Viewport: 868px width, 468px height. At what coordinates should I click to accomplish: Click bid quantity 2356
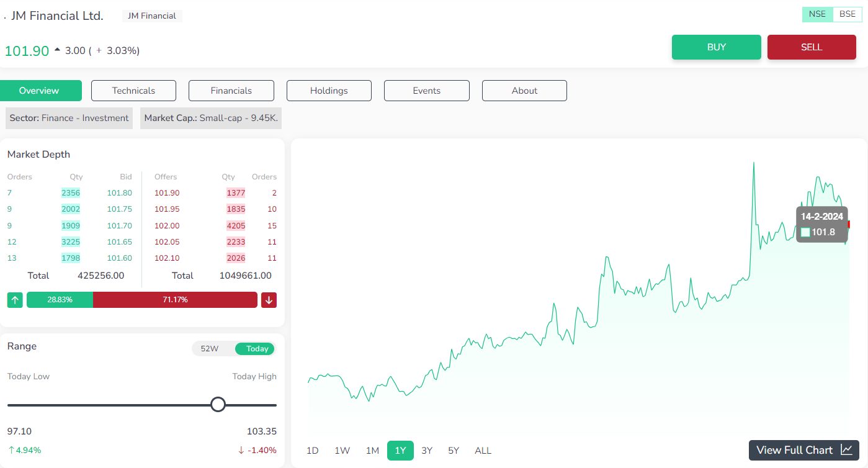71,193
